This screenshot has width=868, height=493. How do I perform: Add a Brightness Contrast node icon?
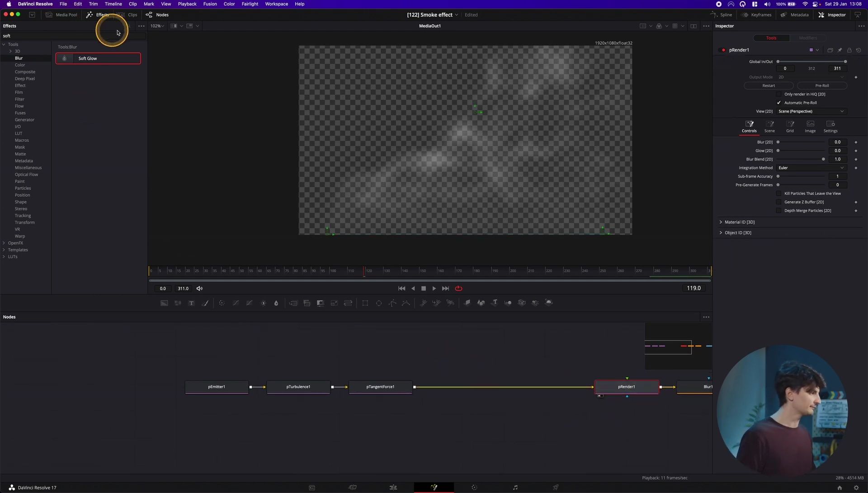coord(264,303)
